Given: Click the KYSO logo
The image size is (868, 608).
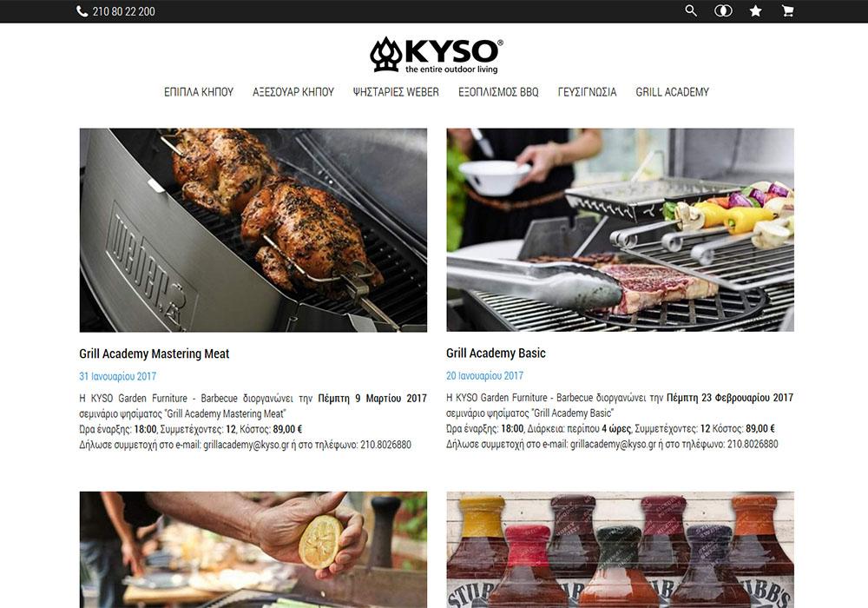Looking at the screenshot, I should (x=437, y=55).
